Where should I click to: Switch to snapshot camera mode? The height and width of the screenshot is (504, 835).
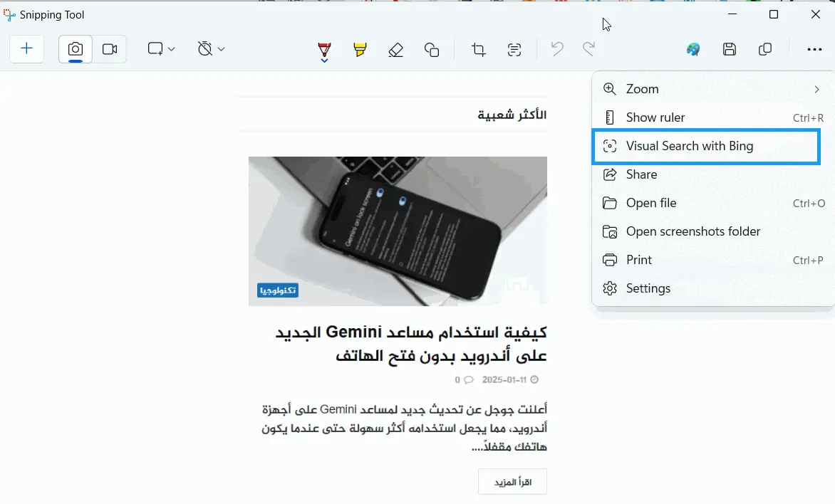[x=74, y=49]
